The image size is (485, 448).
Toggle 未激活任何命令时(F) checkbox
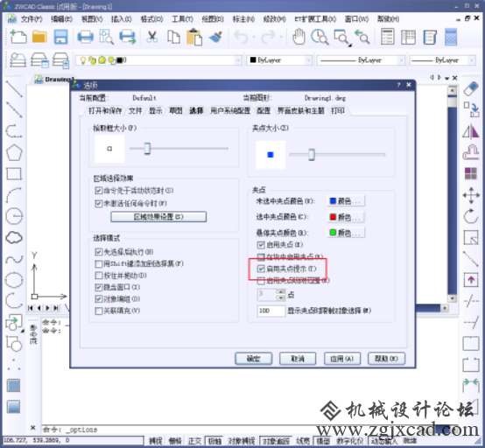98,204
